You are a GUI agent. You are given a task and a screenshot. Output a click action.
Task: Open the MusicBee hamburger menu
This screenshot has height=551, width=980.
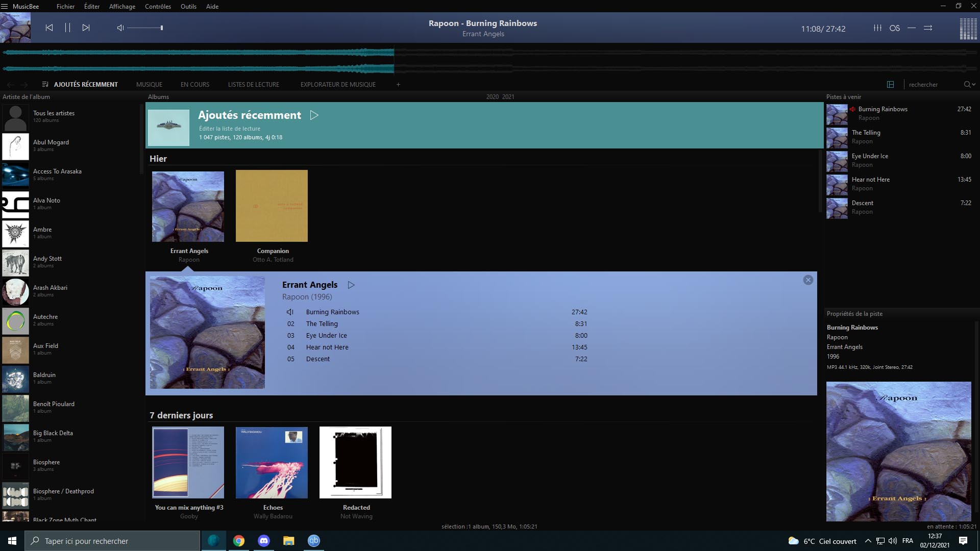click(5, 6)
